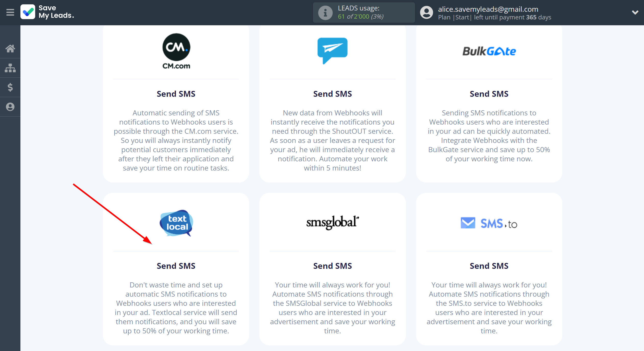Select the TextLocal integration card
Viewport: 644px width, 351px height.
point(176,268)
